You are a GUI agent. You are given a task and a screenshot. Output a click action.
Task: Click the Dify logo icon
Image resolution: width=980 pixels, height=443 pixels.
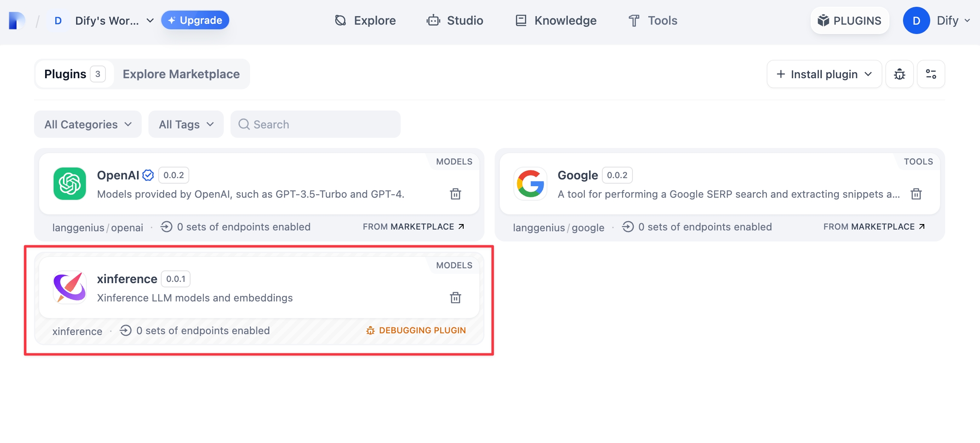[17, 20]
